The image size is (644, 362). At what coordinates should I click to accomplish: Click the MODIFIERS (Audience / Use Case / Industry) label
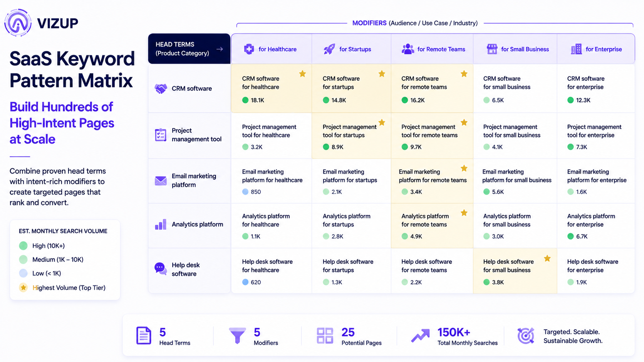[415, 23]
